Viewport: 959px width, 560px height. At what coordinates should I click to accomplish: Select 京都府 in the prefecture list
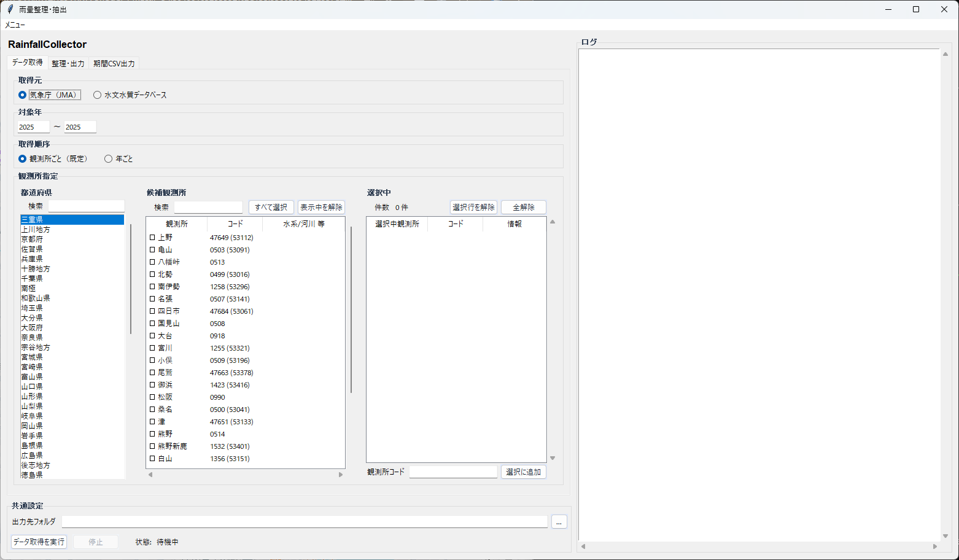32,239
